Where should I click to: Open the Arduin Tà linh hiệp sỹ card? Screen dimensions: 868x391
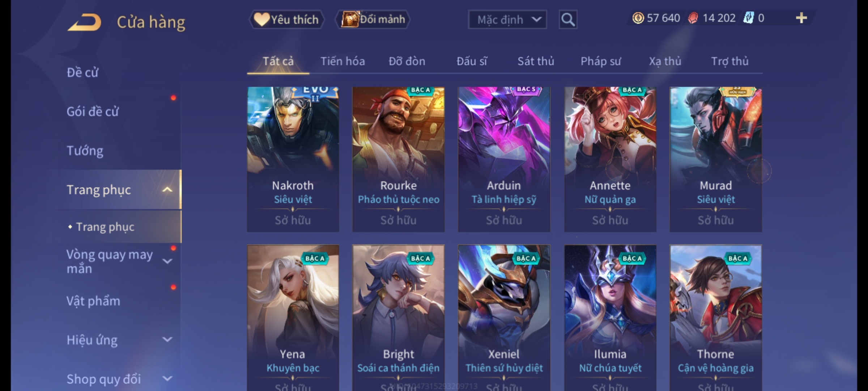(x=504, y=159)
